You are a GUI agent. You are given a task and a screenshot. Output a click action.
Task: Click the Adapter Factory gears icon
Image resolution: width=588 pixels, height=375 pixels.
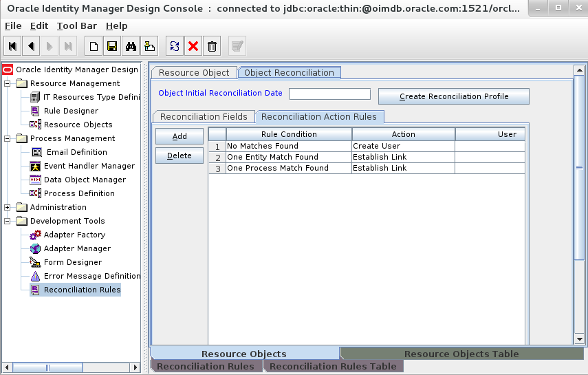click(x=35, y=235)
